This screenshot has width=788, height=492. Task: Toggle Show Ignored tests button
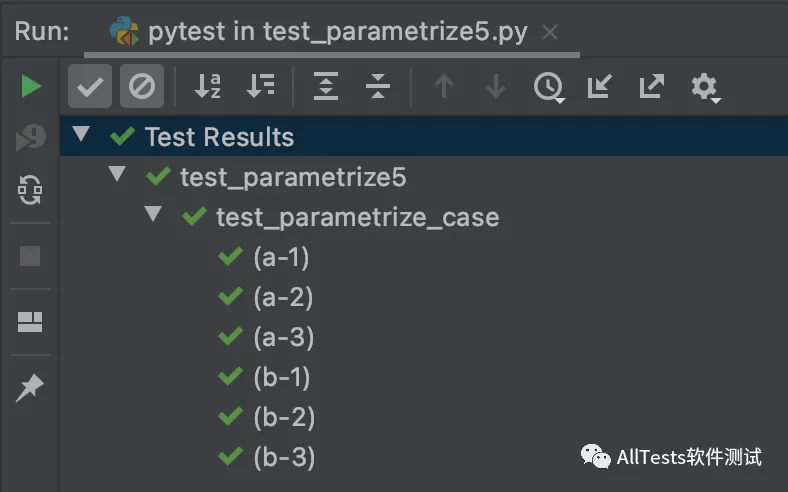(x=142, y=87)
